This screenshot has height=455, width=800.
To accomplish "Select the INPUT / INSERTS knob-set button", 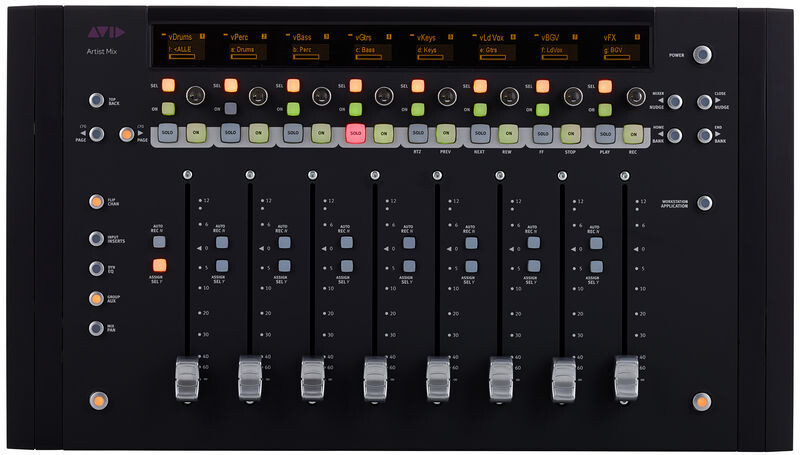I will pos(96,238).
